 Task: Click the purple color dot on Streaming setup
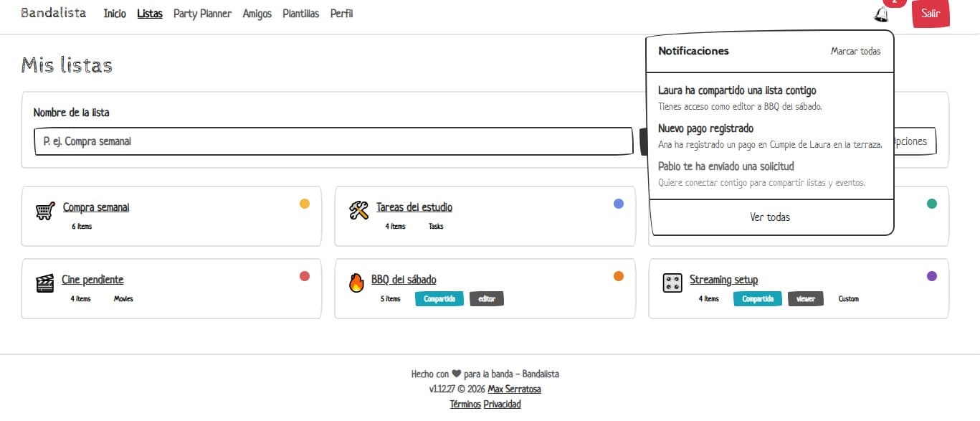click(x=932, y=276)
